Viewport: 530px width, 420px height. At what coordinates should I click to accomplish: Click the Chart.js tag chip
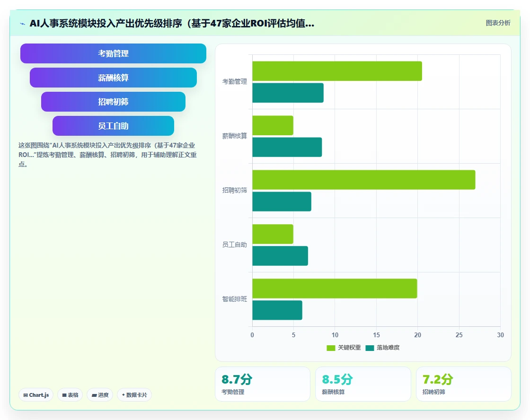click(x=36, y=395)
